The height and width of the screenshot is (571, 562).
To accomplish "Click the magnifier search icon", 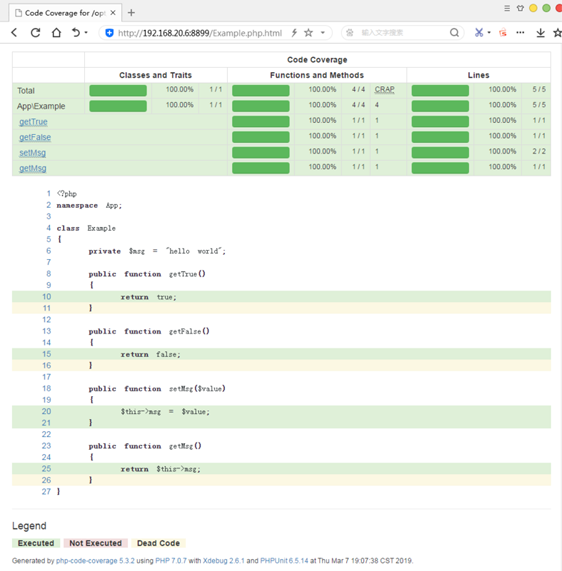I will (x=454, y=33).
